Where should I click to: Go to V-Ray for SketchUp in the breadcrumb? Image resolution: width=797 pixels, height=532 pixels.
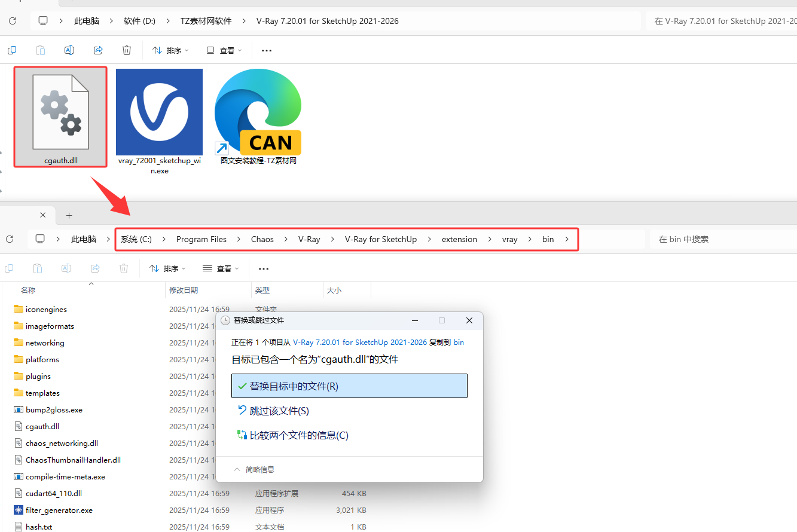tap(381, 239)
